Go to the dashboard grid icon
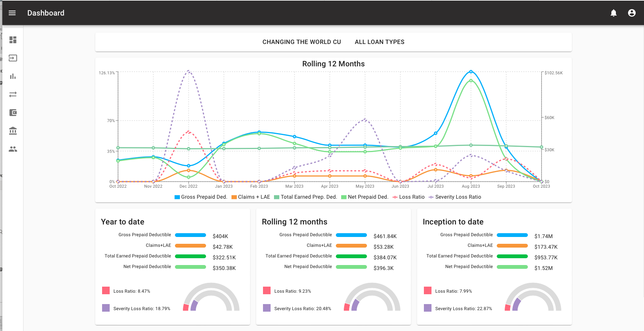 13,40
